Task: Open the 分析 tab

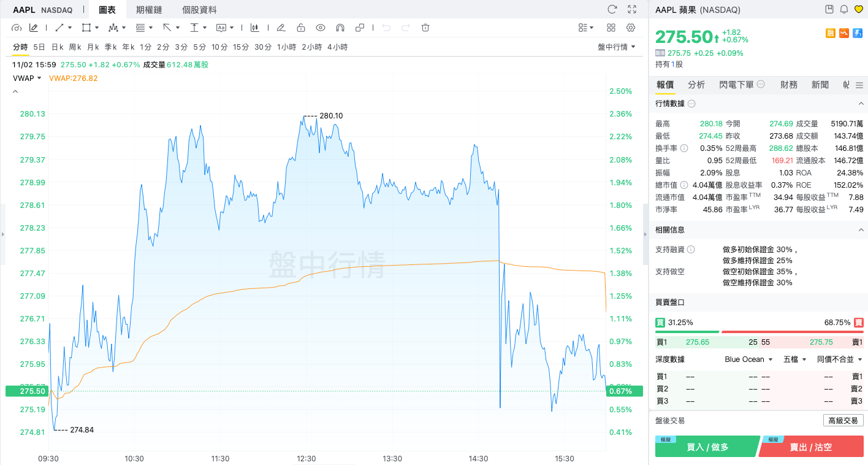Action: pyautogui.click(x=696, y=85)
